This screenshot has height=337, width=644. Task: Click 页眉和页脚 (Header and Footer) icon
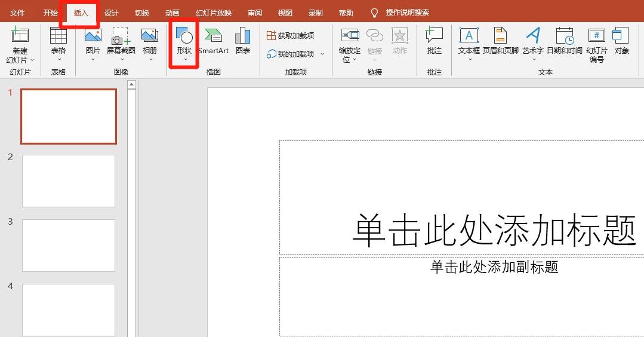click(500, 36)
